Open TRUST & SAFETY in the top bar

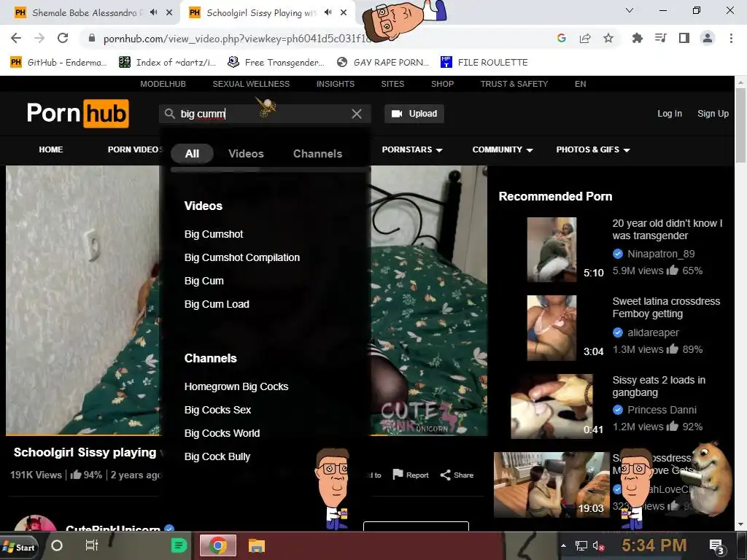pyautogui.click(x=514, y=84)
